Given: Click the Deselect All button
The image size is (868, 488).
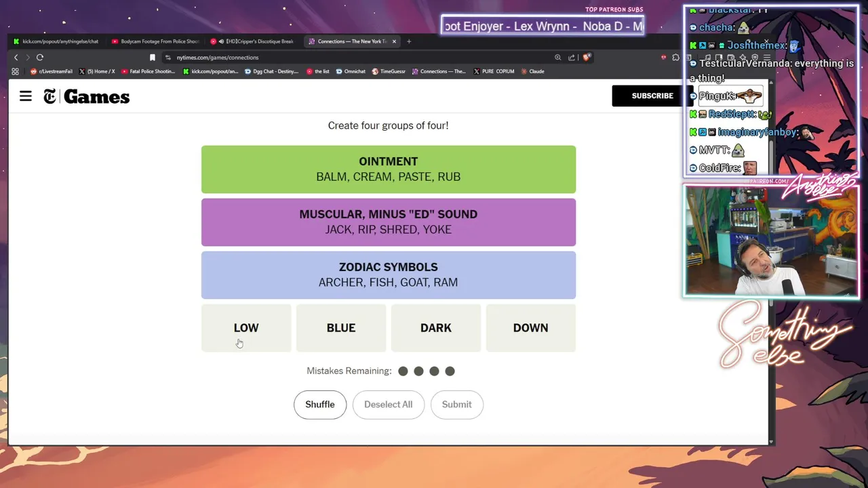Looking at the screenshot, I should pos(389,405).
